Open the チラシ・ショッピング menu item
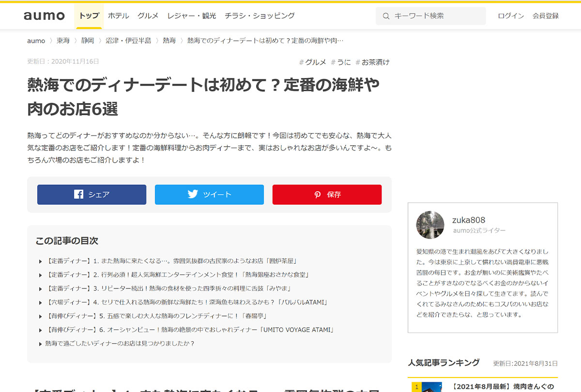 tap(260, 16)
